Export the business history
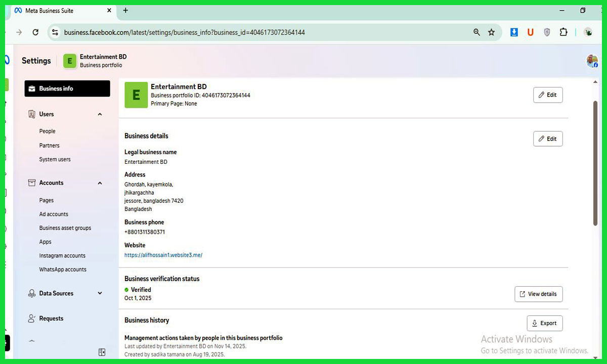Image resolution: width=607 pixels, height=364 pixels. tap(544, 324)
